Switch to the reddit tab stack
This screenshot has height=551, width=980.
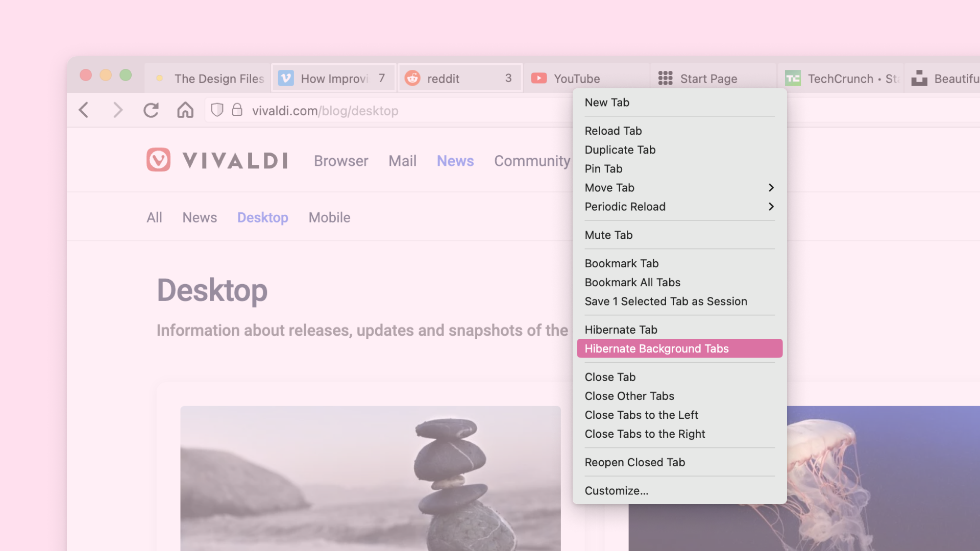[460, 78]
